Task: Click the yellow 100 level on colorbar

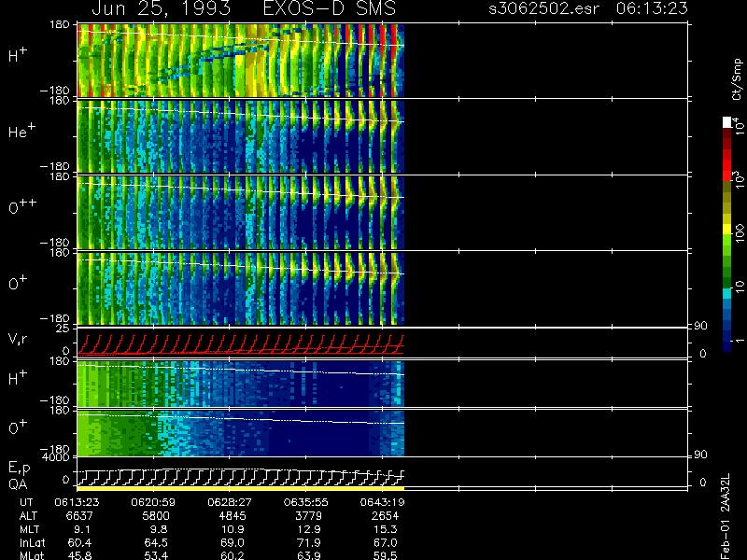Action: 727,231
